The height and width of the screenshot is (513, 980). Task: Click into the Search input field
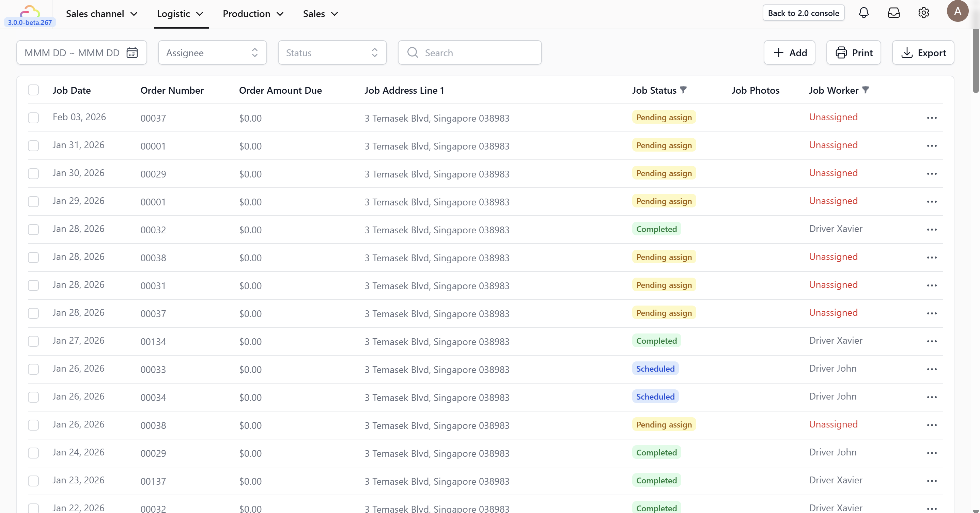tap(476, 52)
